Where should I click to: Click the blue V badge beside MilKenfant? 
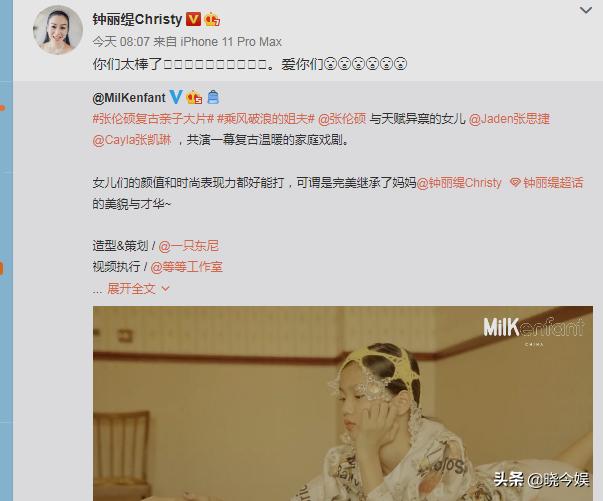pos(176,97)
